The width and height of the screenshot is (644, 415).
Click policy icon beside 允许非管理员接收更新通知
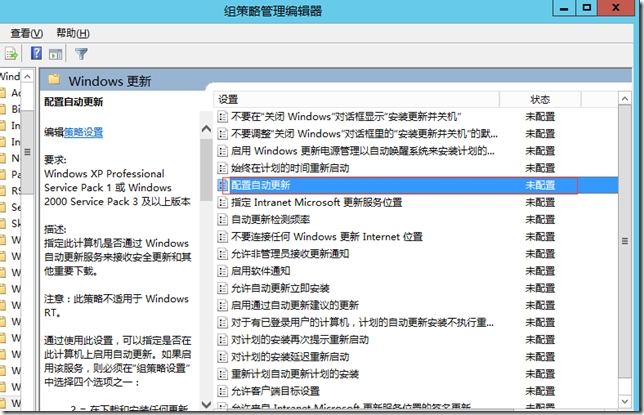tap(222, 254)
